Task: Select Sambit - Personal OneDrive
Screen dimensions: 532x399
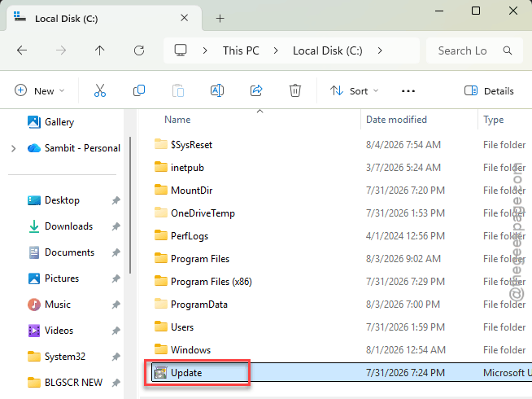Action: [74, 148]
